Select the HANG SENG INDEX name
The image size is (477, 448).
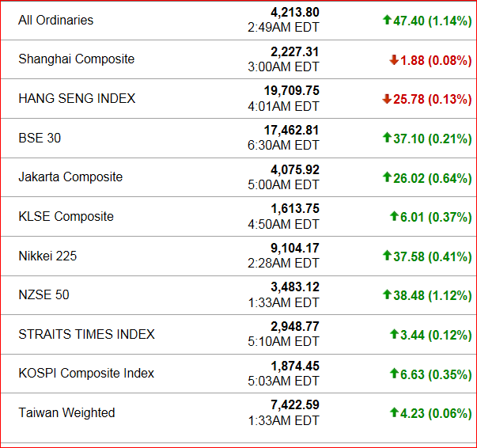click(77, 98)
